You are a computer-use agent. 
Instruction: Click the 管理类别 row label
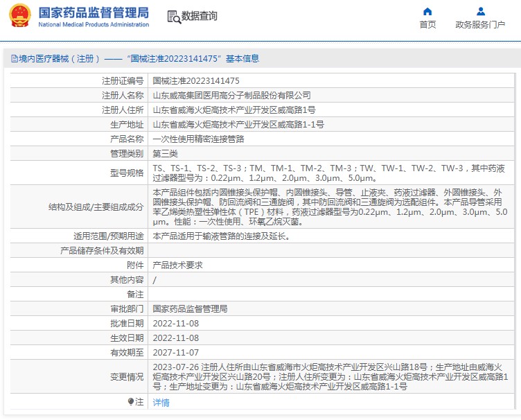pos(127,153)
